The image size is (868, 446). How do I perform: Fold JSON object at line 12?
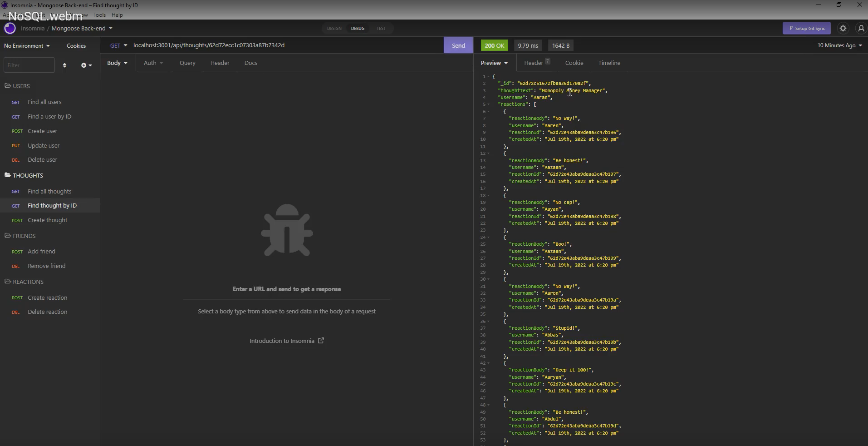pyautogui.click(x=488, y=154)
